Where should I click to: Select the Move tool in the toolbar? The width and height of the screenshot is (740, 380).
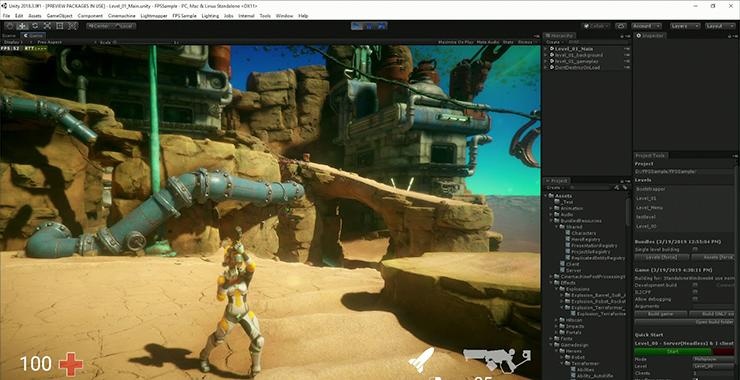pos(22,26)
